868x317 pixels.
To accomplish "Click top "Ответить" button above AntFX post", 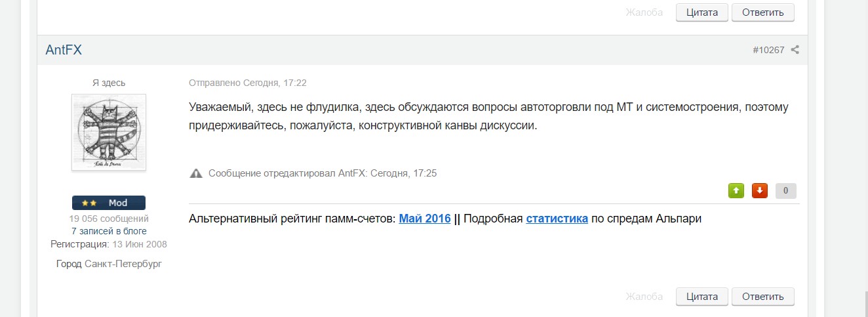I will (x=762, y=12).
